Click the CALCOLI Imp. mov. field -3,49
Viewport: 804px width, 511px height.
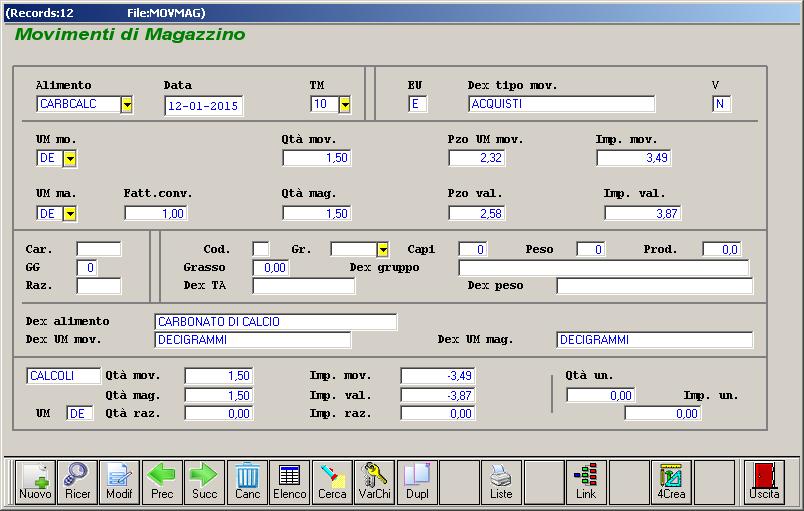pos(438,376)
